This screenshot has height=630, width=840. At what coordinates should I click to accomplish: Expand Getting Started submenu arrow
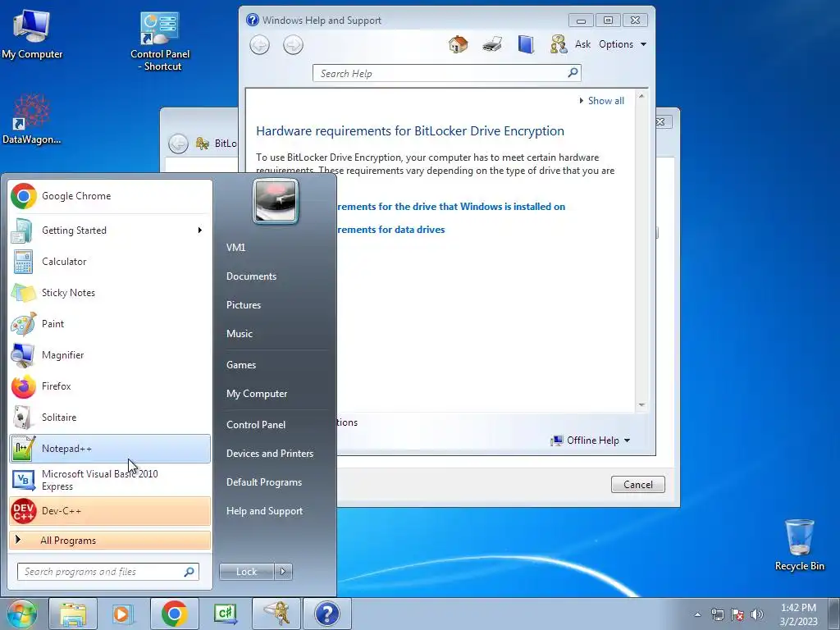pyautogui.click(x=200, y=231)
